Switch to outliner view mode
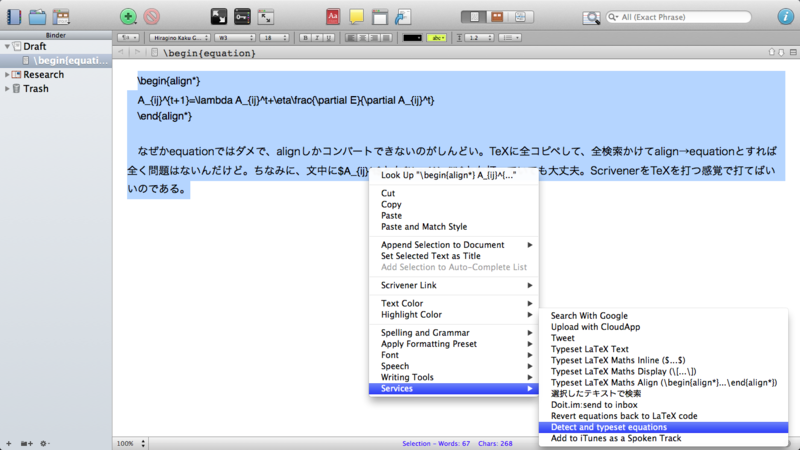 click(521, 17)
